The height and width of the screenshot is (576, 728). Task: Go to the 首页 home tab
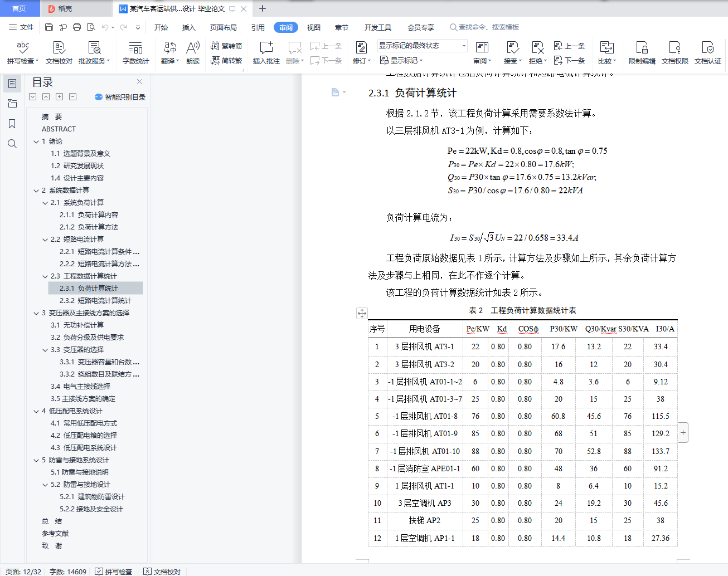coord(20,8)
